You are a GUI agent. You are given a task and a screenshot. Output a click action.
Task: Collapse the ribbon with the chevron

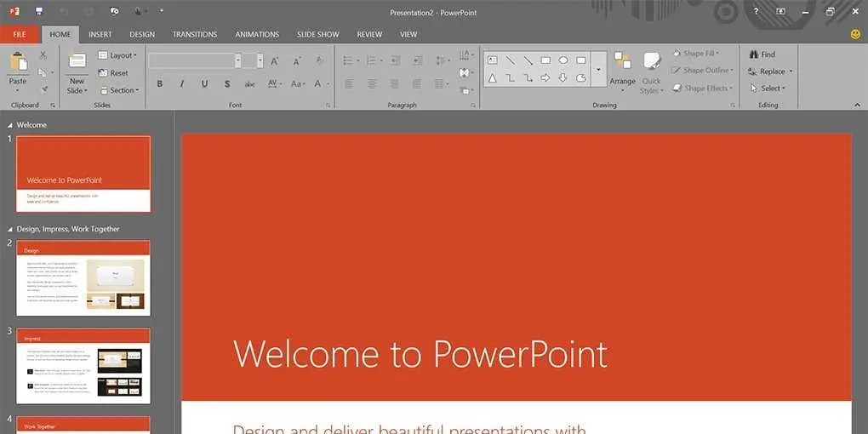[858, 106]
